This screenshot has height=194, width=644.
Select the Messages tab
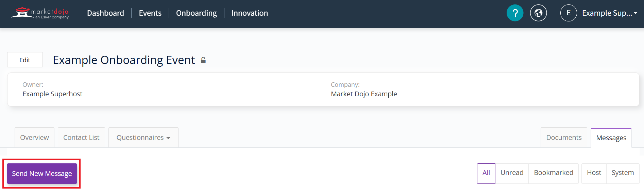coord(611,138)
